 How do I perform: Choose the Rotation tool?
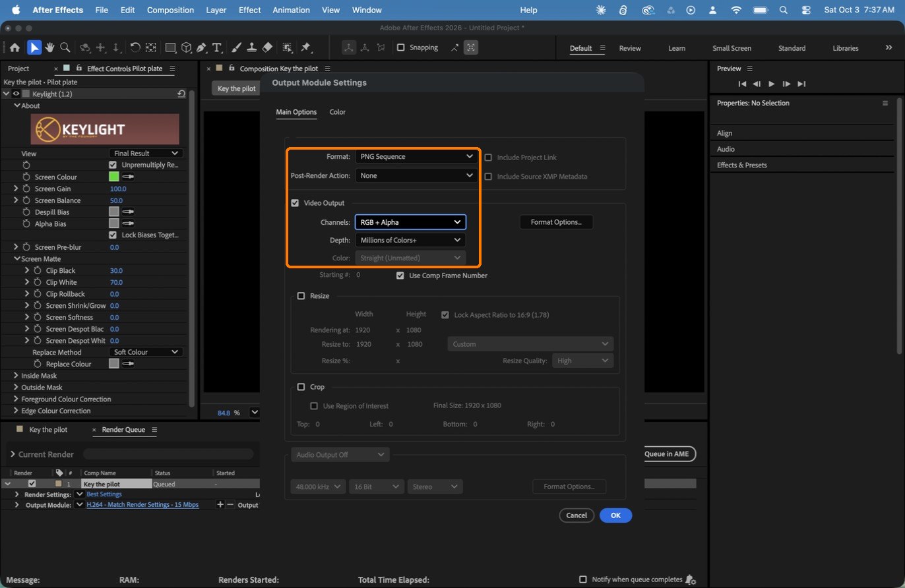[x=135, y=47]
